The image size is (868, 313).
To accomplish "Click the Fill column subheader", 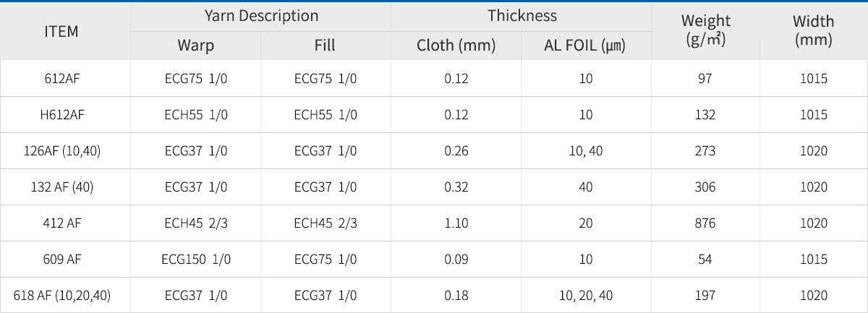I will pos(325,46).
